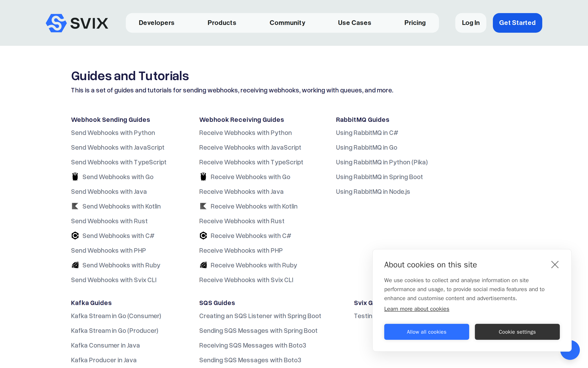Open Send Webhooks with PHP guide

point(108,250)
